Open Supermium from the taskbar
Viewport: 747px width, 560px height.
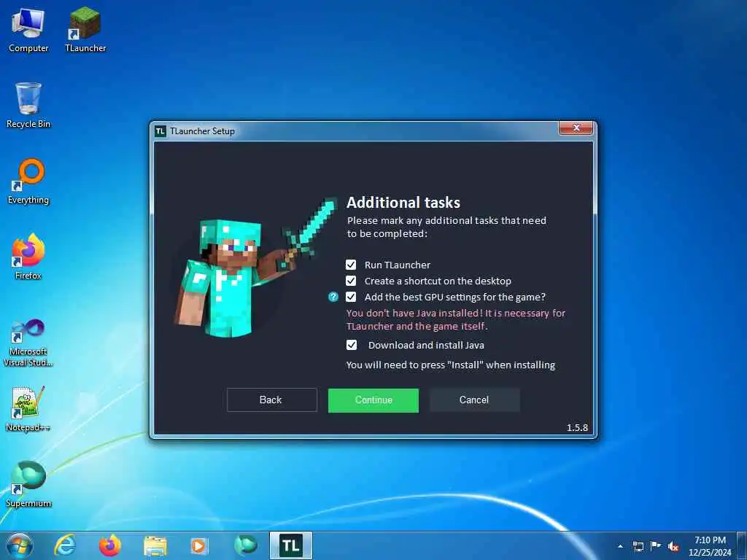pyautogui.click(x=246, y=545)
